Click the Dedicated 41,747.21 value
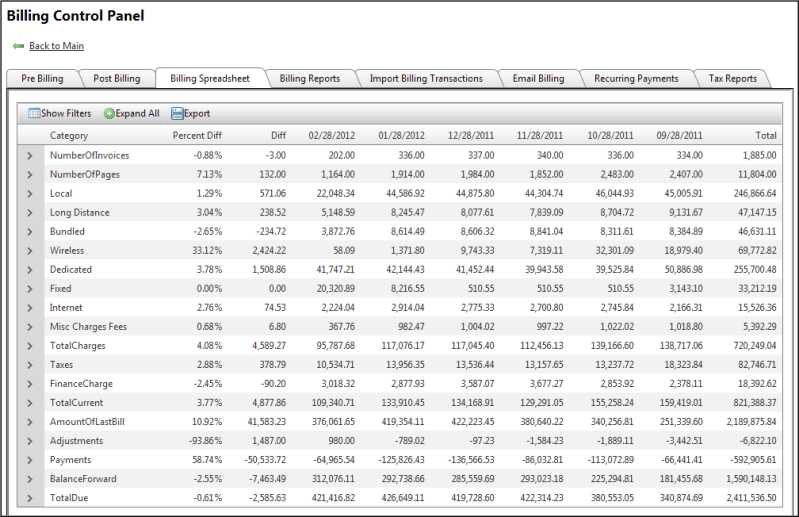799x517 pixels. pos(335,269)
